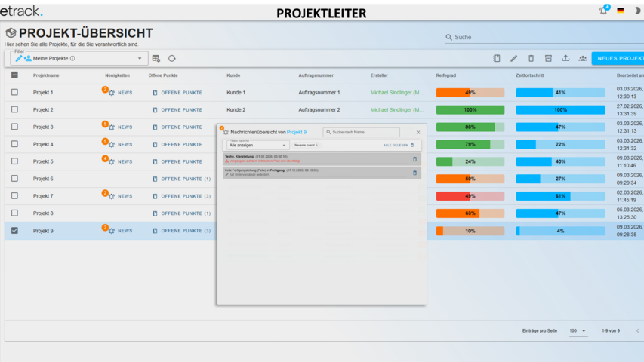
Task: Click the clipboard icon for Projekt 6 Offene Punkte
Action: coord(155,179)
